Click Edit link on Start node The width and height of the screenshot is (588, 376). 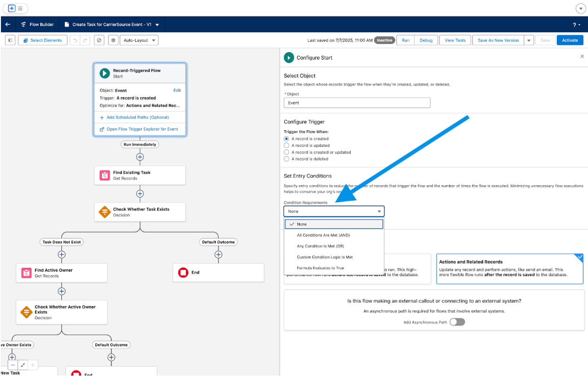click(177, 90)
